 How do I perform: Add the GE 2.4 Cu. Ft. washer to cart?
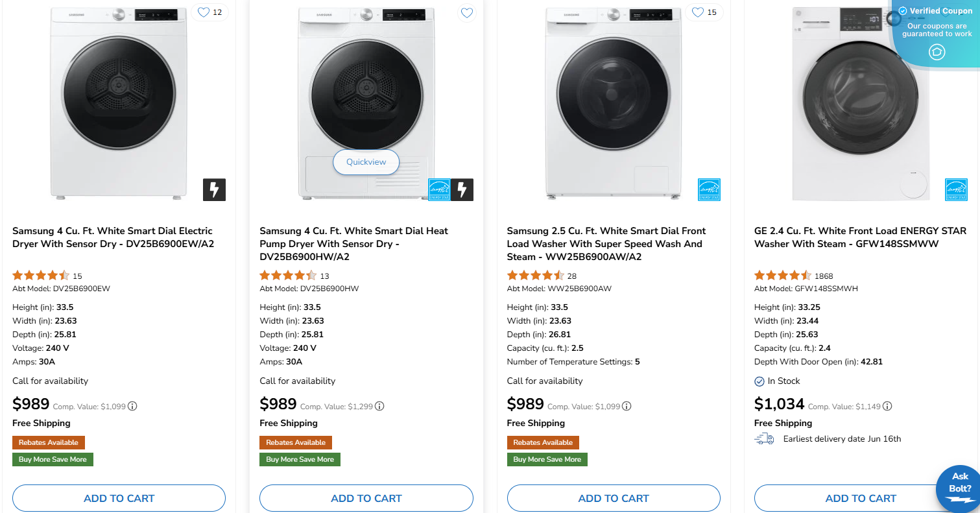coord(861,498)
